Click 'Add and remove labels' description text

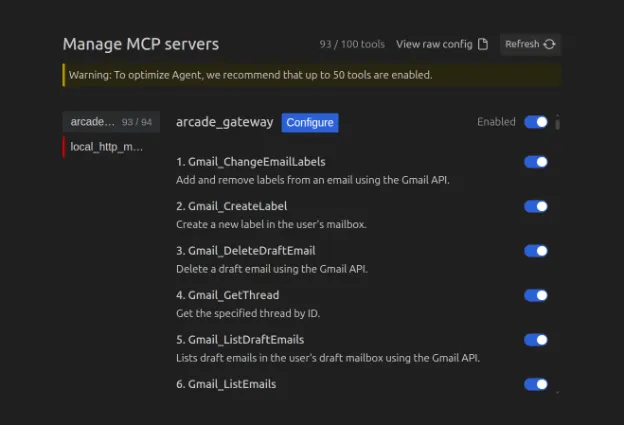click(x=313, y=180)
